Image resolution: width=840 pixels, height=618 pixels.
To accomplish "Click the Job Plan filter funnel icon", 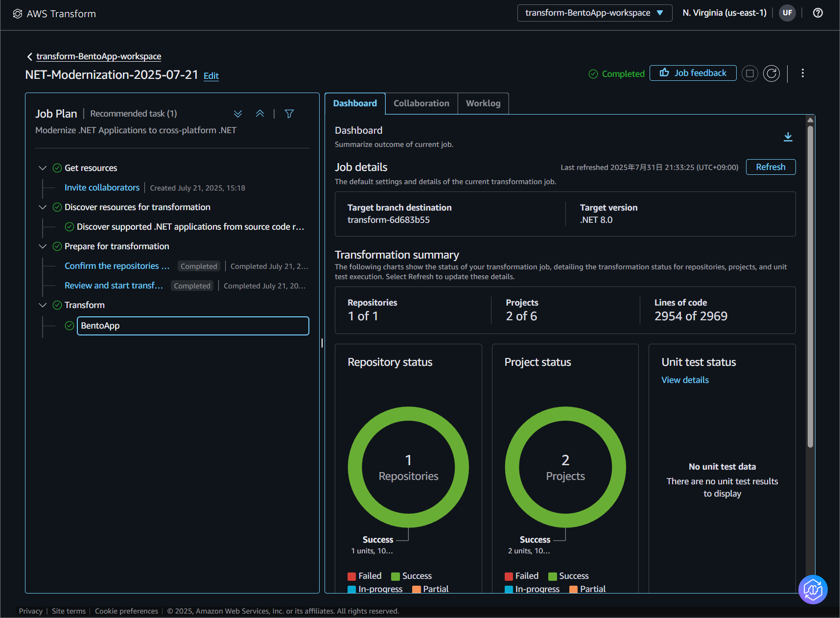I will click(289, 114).
